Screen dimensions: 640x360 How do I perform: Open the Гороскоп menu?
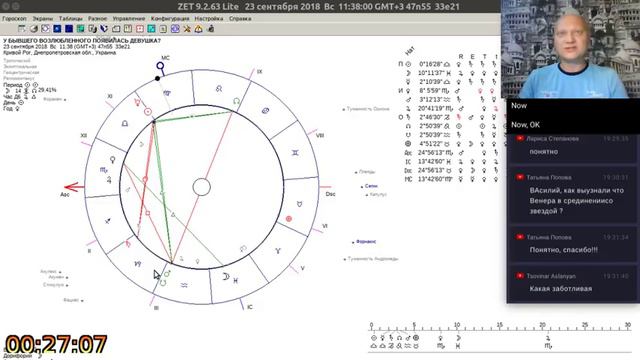click(14, 19)
